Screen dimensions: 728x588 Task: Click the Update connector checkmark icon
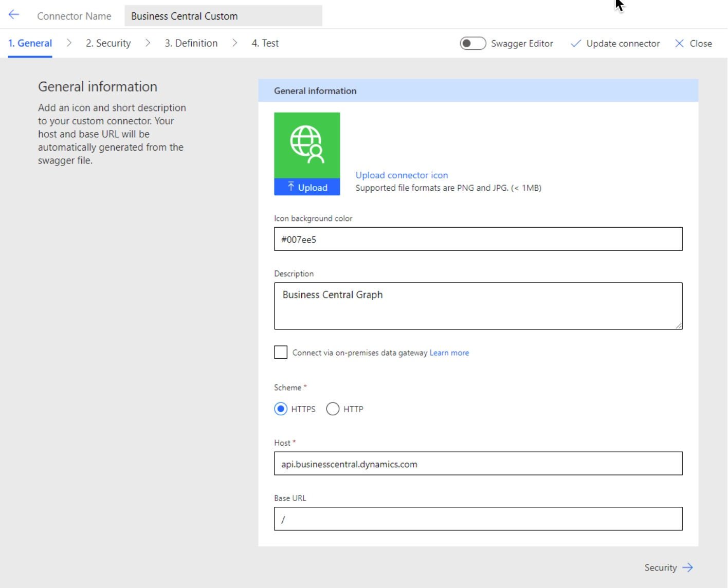click(576, 44)
